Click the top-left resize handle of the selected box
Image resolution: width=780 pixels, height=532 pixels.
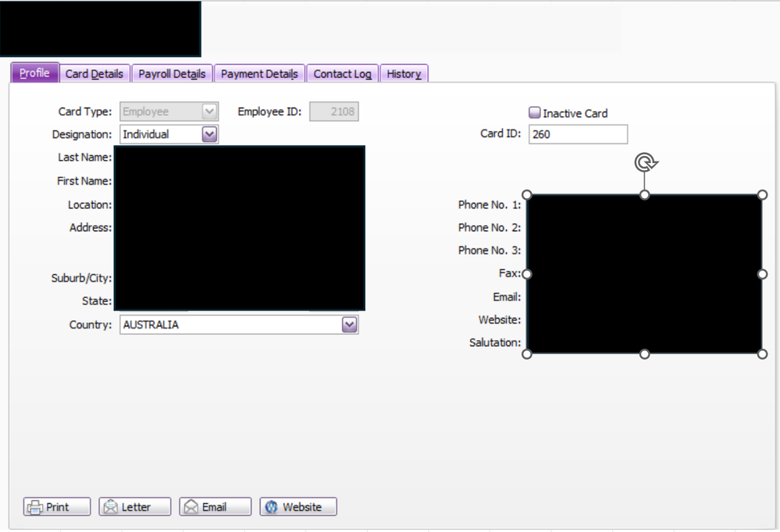click(x=527, y=195)
